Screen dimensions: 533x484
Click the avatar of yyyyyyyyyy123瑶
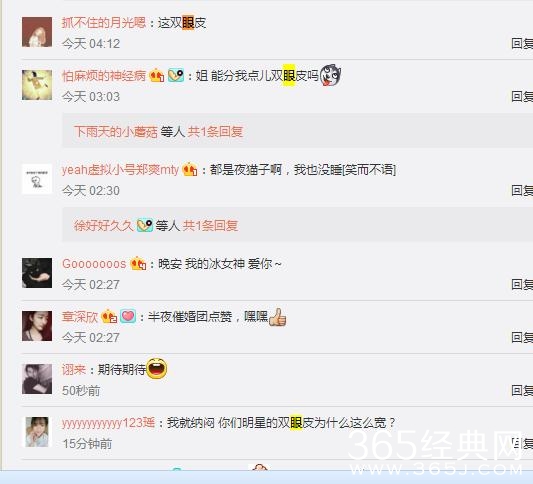37,432
